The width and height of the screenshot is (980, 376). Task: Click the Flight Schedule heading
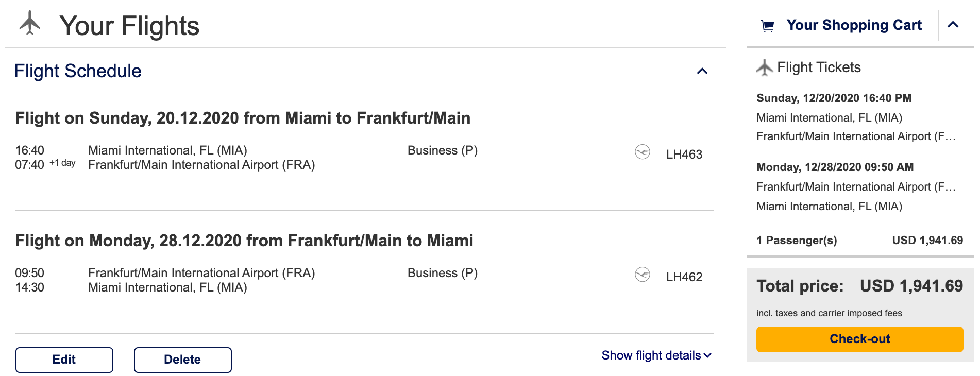(x=78, y=71)
